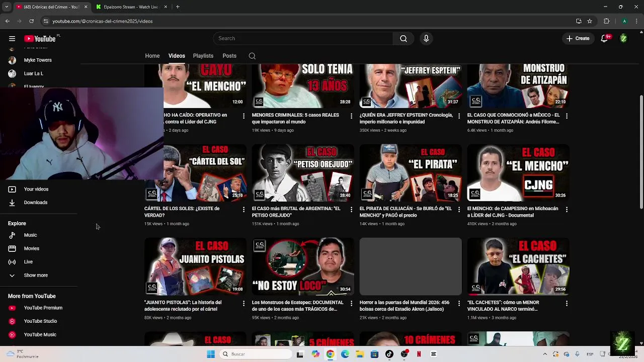Image resolution: width=644 pixels, height=362 pixels.
Task: Open options for Petiso Orejudo video
Action: (x=351, y=210)
